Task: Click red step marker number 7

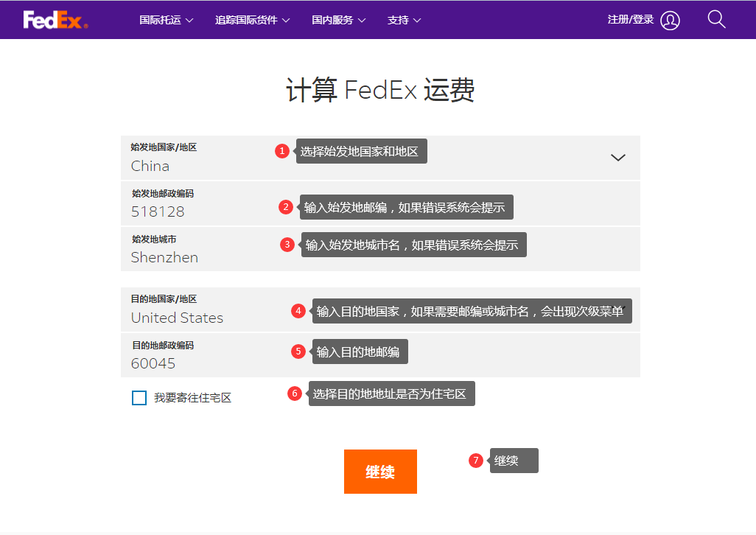Action: click(476, 461)
